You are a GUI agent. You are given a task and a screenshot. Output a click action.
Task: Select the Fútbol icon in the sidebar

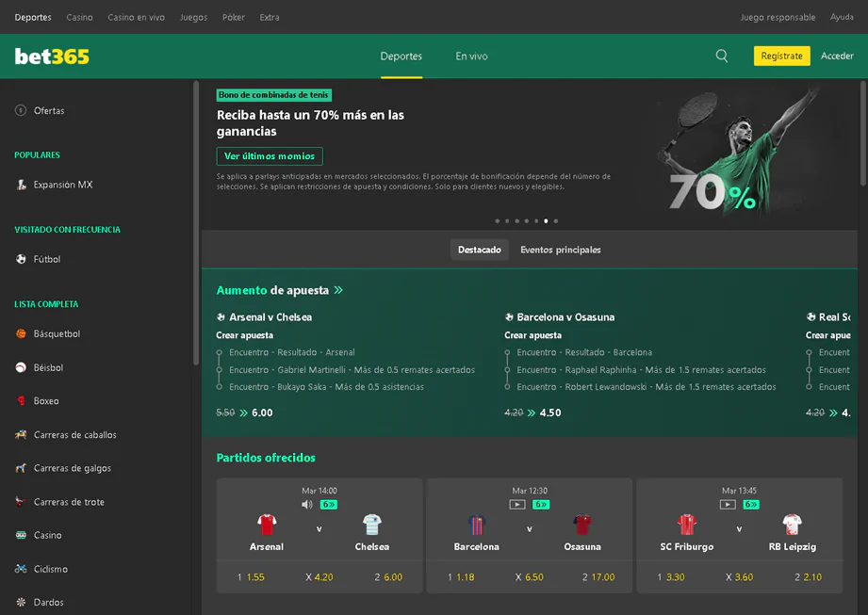click(x=21, y=259)
